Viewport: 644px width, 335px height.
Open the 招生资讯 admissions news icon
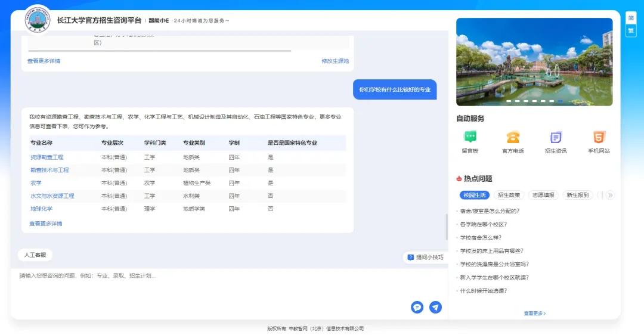tap(556, 137)
